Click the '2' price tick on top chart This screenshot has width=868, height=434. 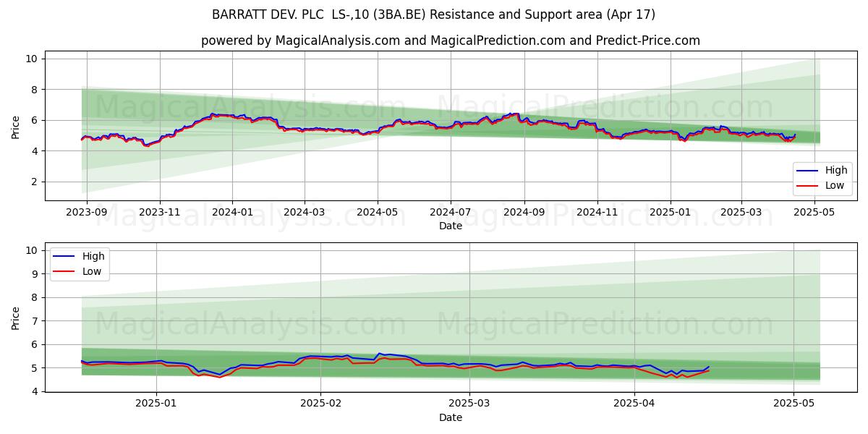[35, 182]
